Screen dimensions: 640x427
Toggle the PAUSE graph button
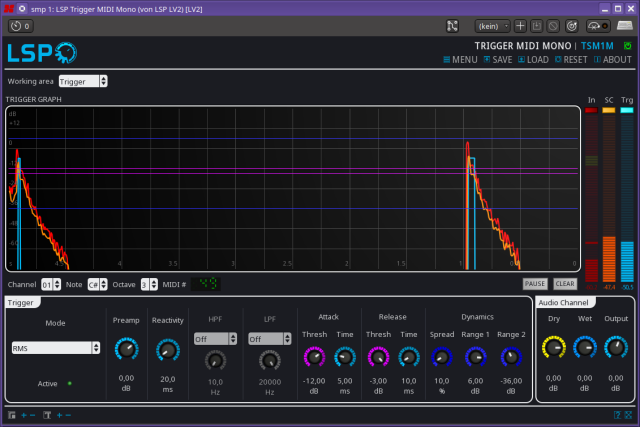click(x=535, y=284)
